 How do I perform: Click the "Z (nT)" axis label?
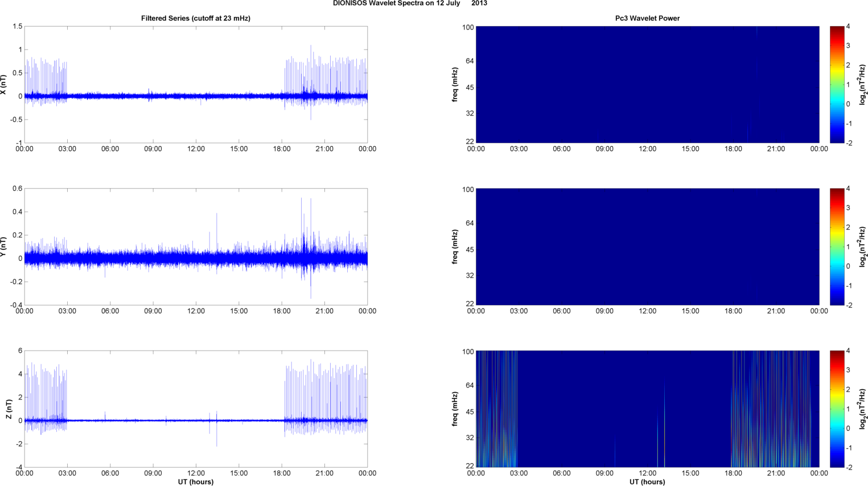pyautogui.click(x=9, y=409)
